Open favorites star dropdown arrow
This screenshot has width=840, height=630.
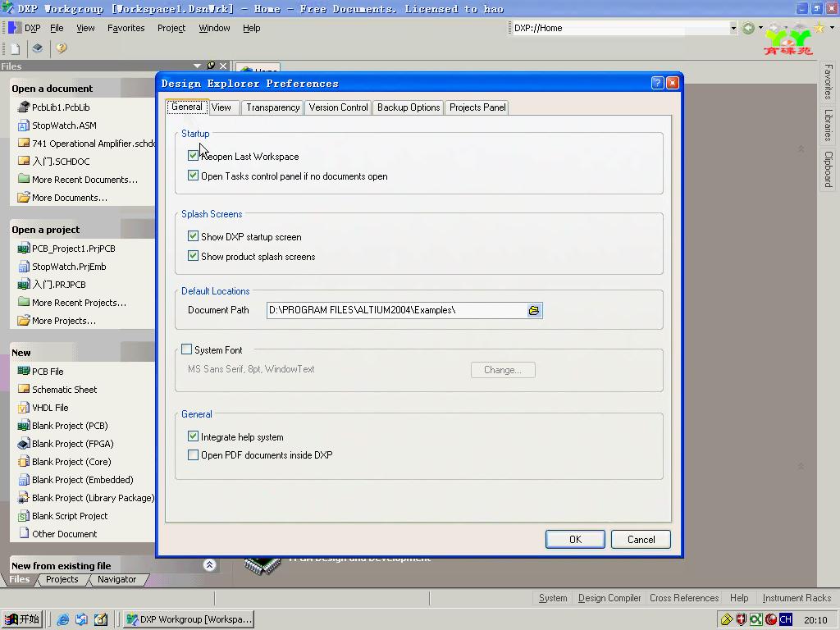832,27
